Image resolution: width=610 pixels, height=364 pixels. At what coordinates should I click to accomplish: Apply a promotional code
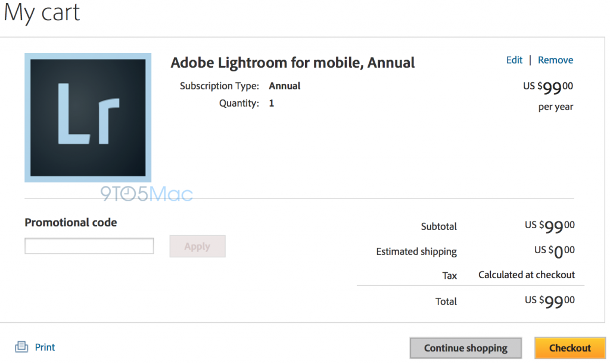pos(197,246)
